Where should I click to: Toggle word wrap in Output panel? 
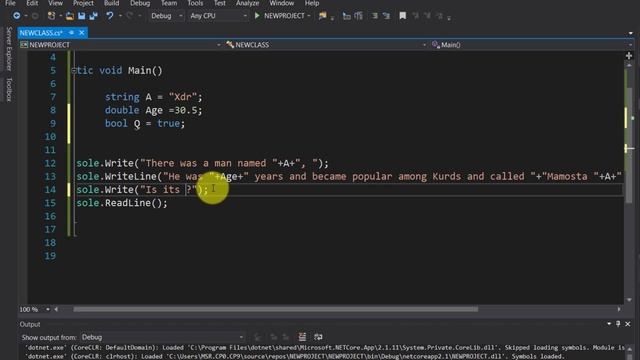318,337
